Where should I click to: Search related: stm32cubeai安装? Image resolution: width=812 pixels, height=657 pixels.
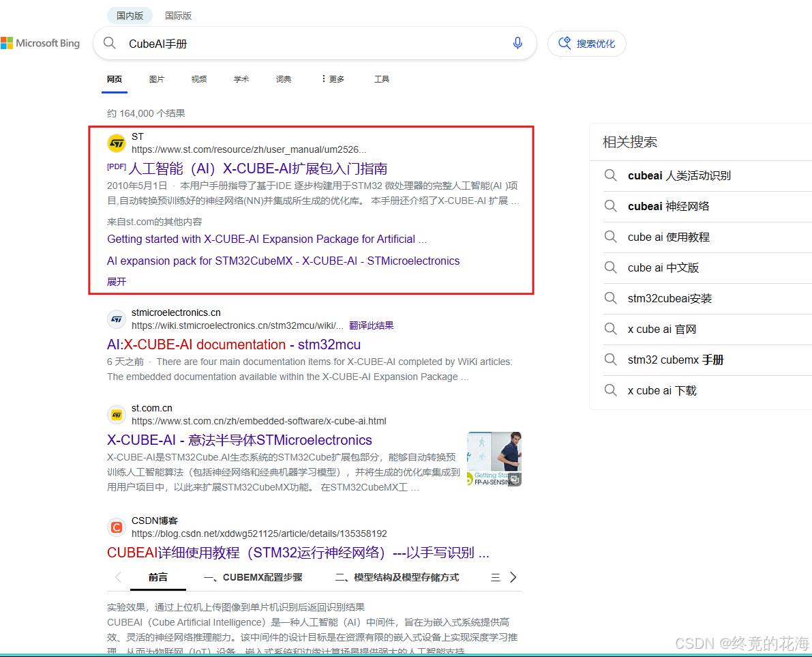coord(670,298)
